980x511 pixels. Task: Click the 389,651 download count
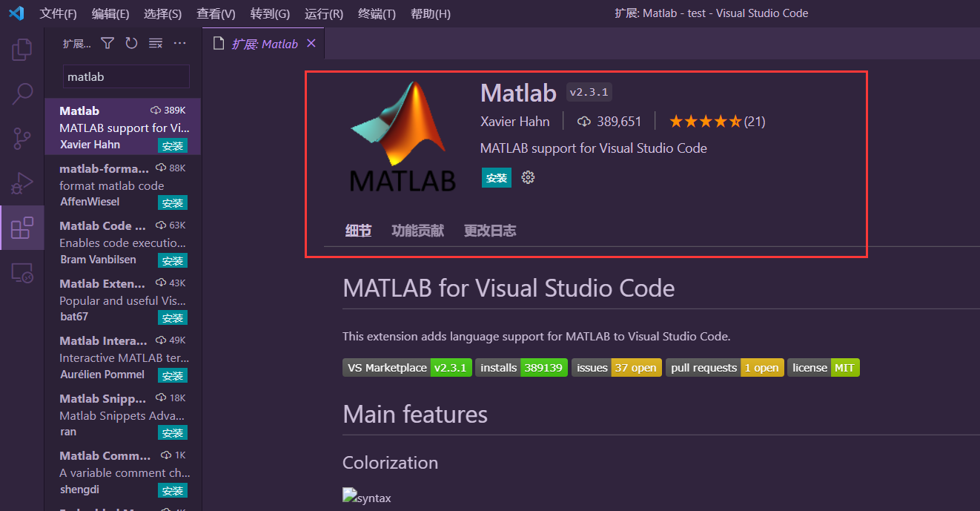(609, 121)
